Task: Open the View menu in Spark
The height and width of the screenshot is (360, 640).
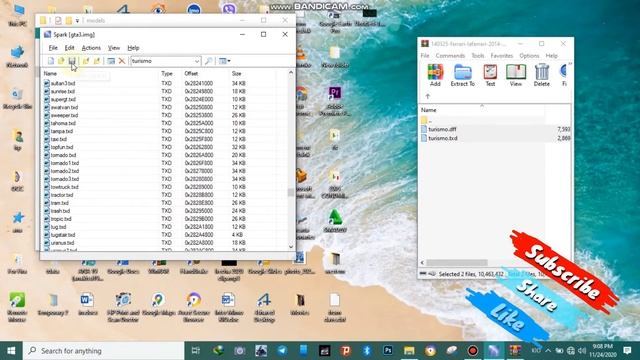Action: pos(114,48)
